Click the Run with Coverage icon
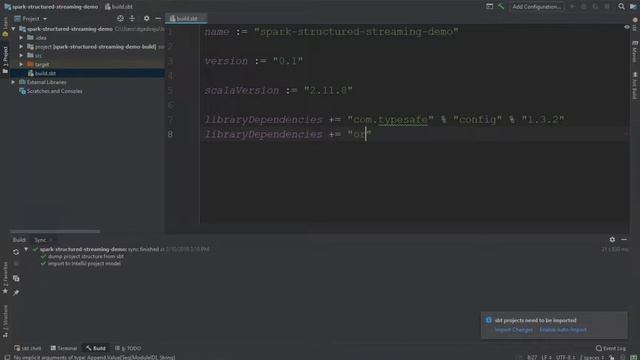This screenshot has height=360, width=640. click(596, 7)
